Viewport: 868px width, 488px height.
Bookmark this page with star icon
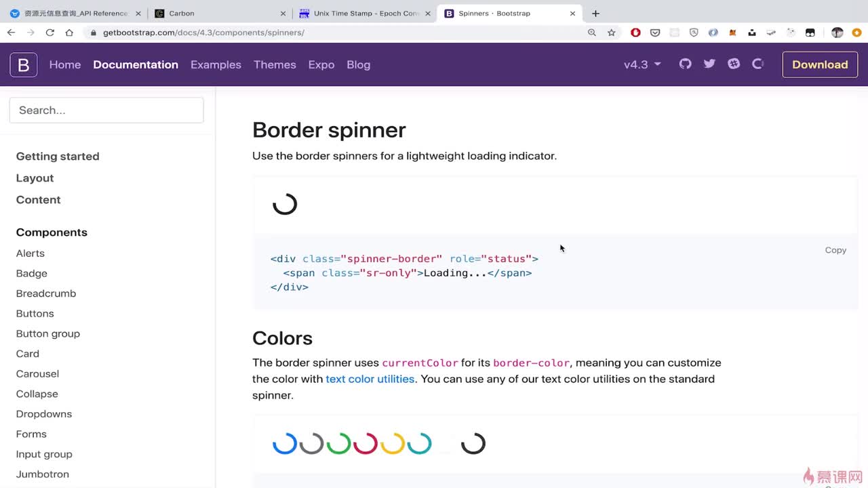pyautogui.click(x=611, y=33)
